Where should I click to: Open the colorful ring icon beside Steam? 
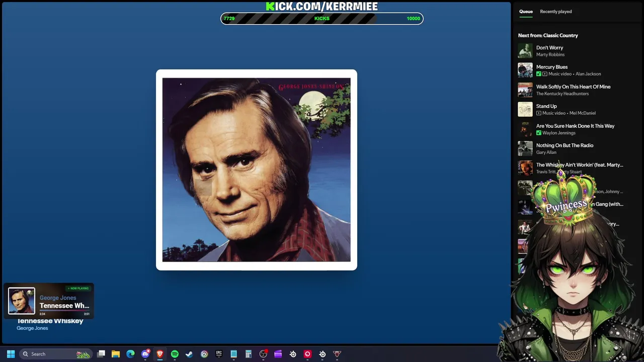pyautogui.click(x=204, y=354)
